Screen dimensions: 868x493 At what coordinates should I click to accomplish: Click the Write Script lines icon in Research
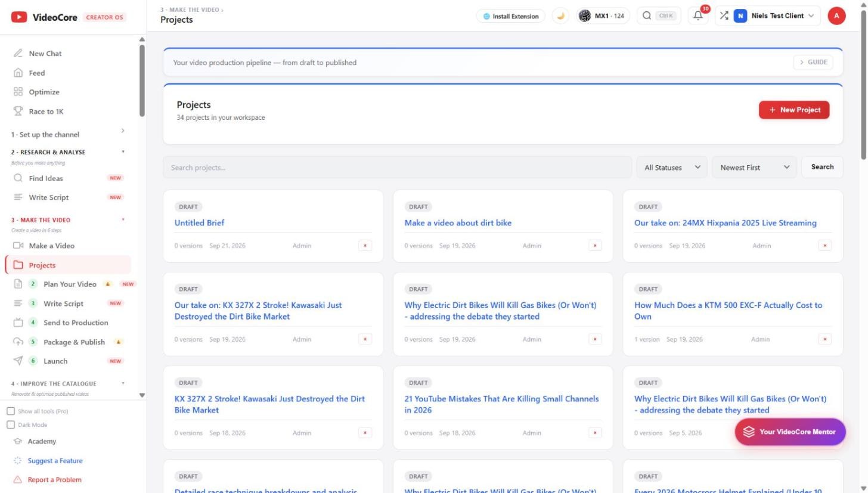[x=18, y=197]
